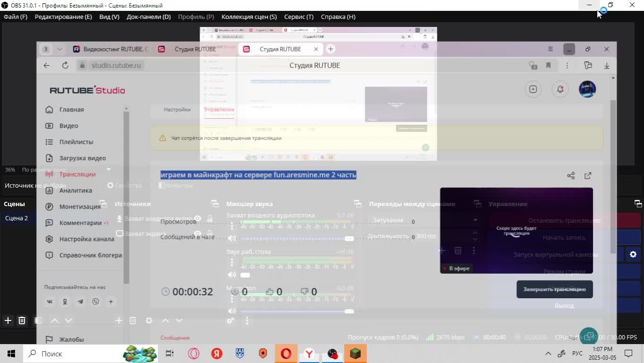Open the 36% preview zoom dropdown
Image resolution: width=644 pixels, height=363 pixels.
[10, 170]
